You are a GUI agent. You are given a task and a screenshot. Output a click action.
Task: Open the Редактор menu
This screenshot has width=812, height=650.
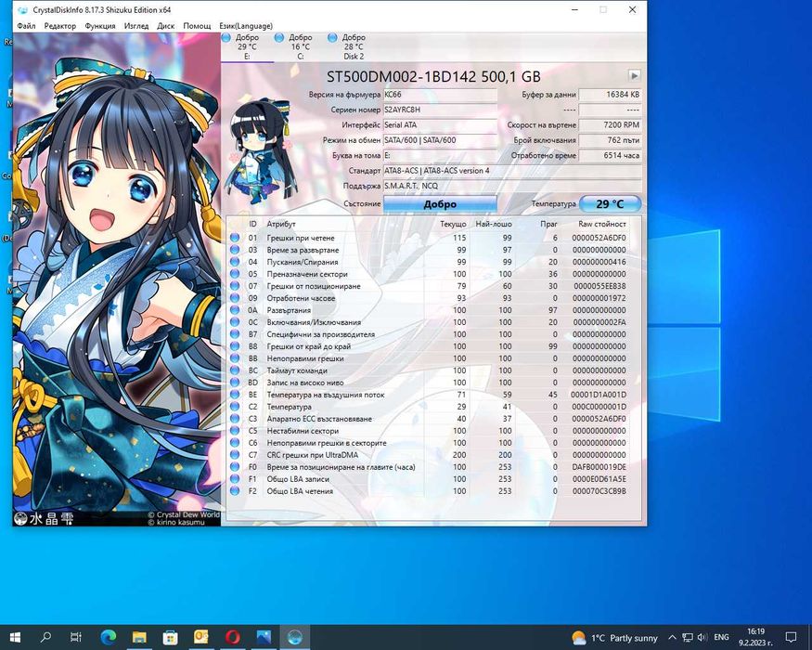coord(60,26)
